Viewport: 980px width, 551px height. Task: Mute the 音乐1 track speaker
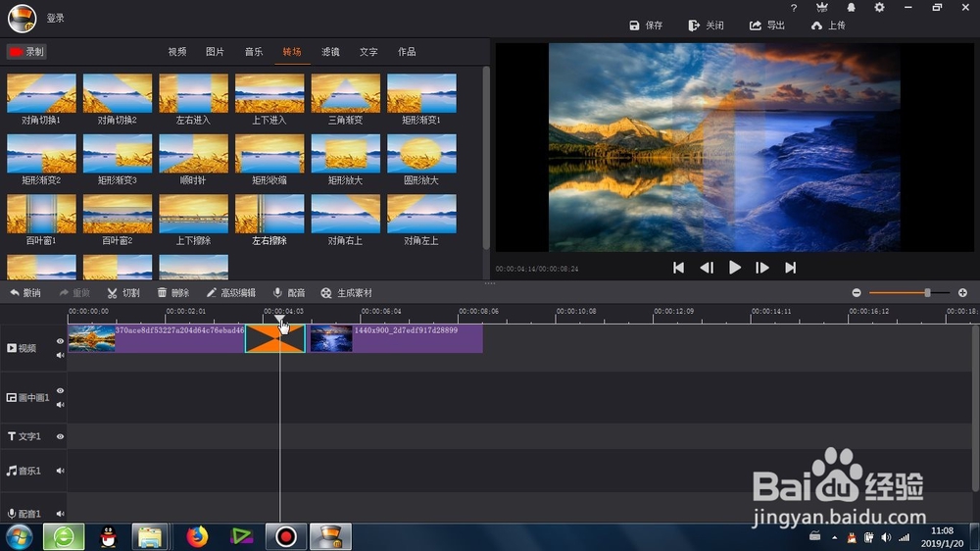[x=60, y=471]
